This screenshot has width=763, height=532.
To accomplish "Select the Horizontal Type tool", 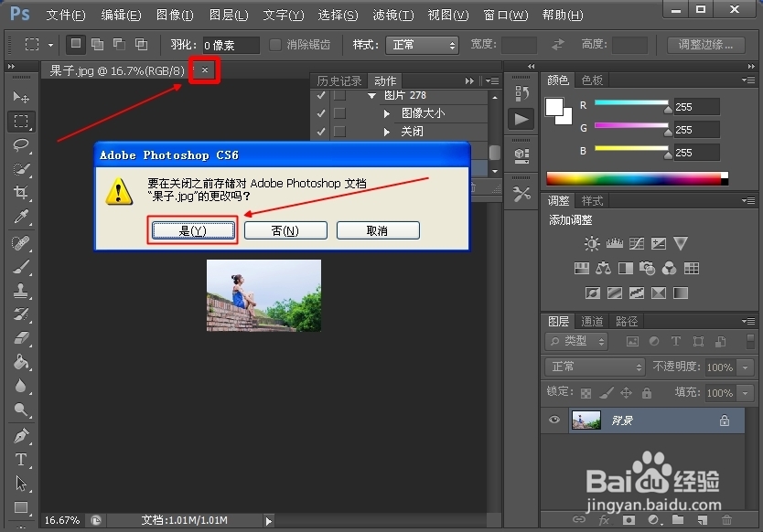I will [x=20, y=460].
